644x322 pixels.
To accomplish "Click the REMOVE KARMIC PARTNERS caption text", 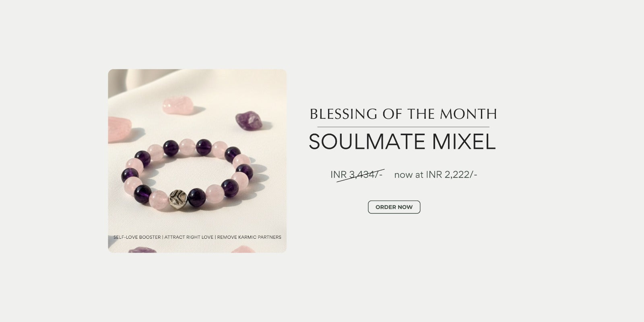I will (249, 237).
